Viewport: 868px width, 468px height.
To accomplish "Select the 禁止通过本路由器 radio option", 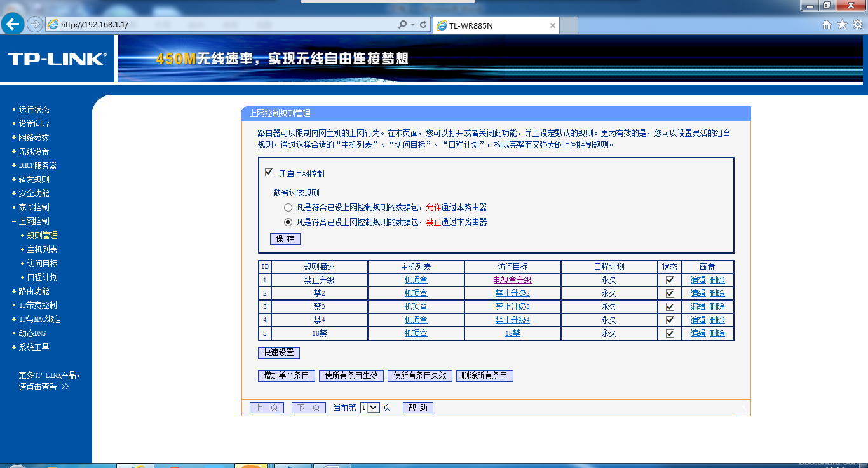I will pos(288,222).
